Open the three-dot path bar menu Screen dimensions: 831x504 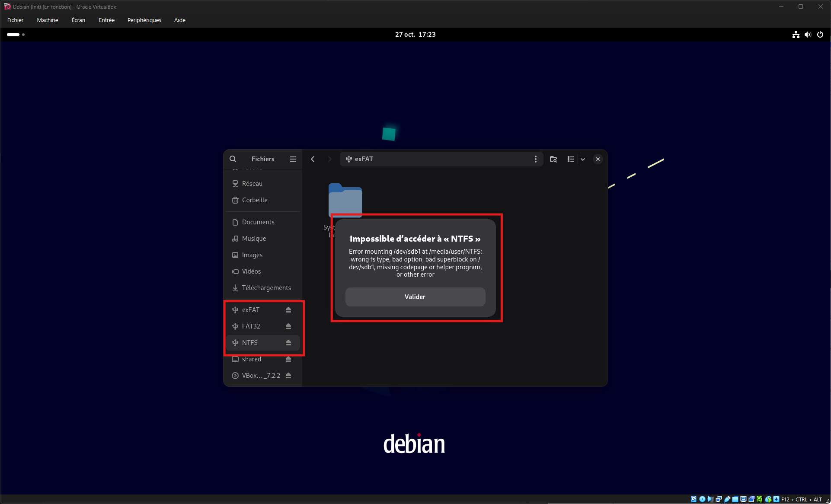coord(535,159)
